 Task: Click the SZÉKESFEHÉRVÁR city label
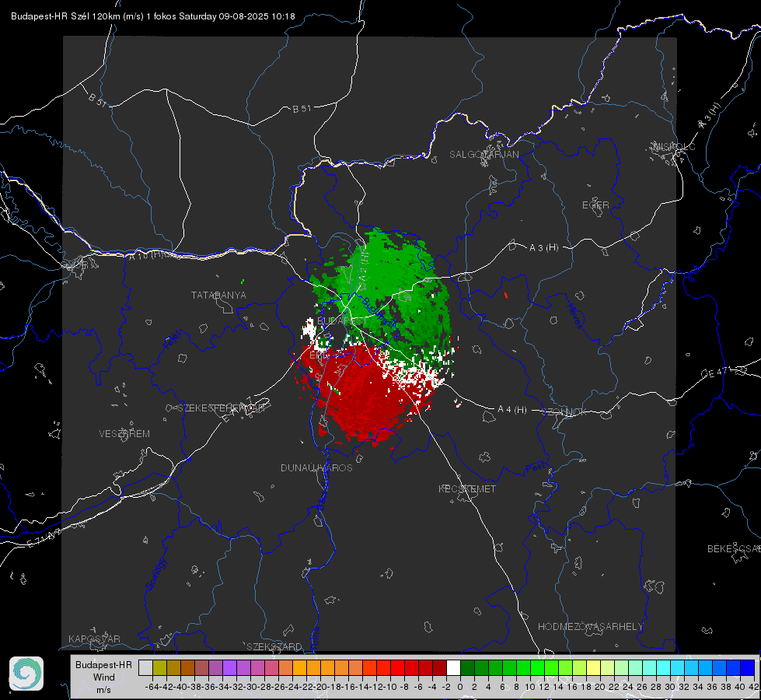tap(221, 408)
